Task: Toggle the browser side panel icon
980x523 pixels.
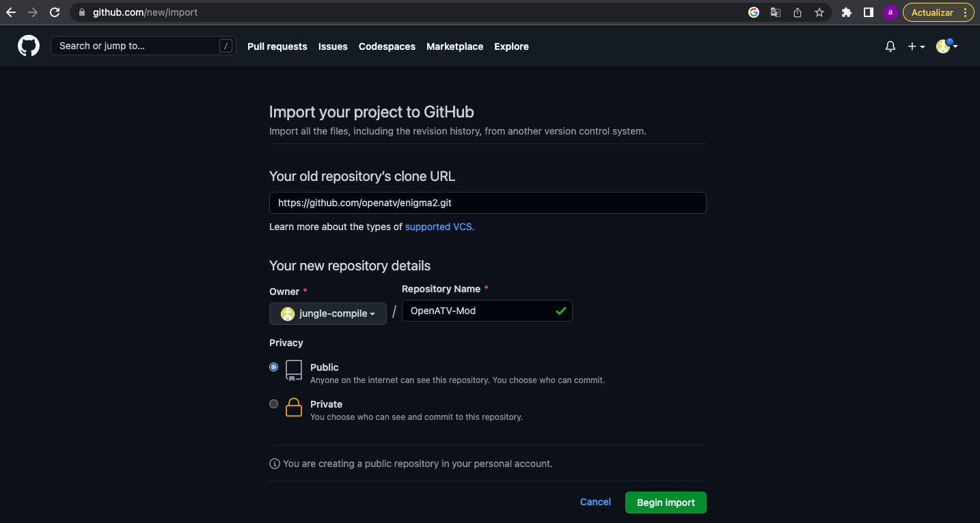Action: pyautogui.click(x=868, y=12)
